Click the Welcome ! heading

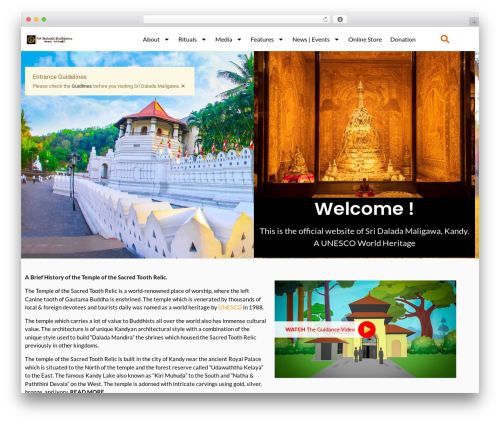(x=364, y=209)
